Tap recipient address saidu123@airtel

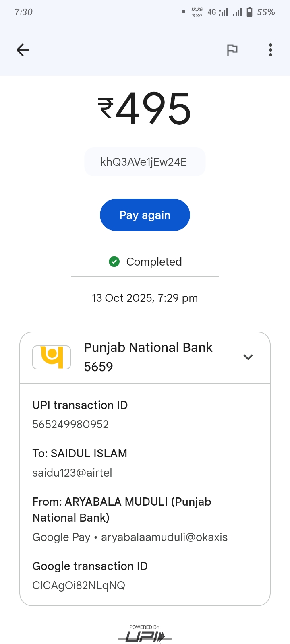point(72,473)
